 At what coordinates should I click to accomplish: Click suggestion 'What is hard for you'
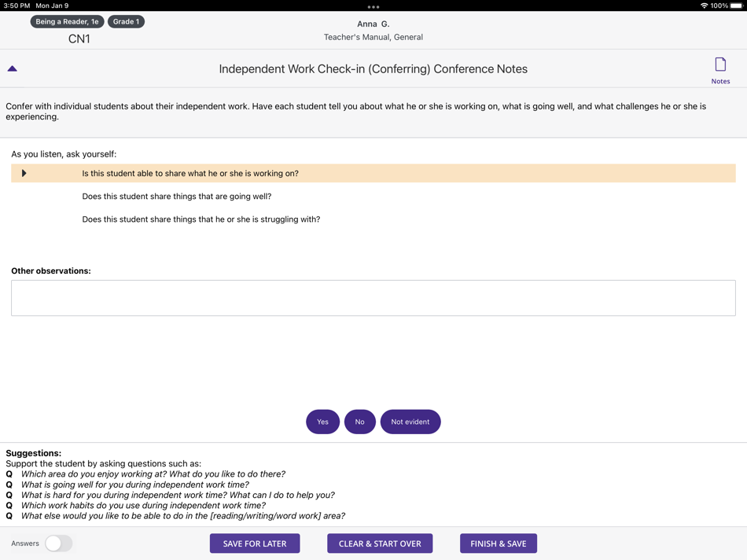pyautogui.click(x=178, y=495)
